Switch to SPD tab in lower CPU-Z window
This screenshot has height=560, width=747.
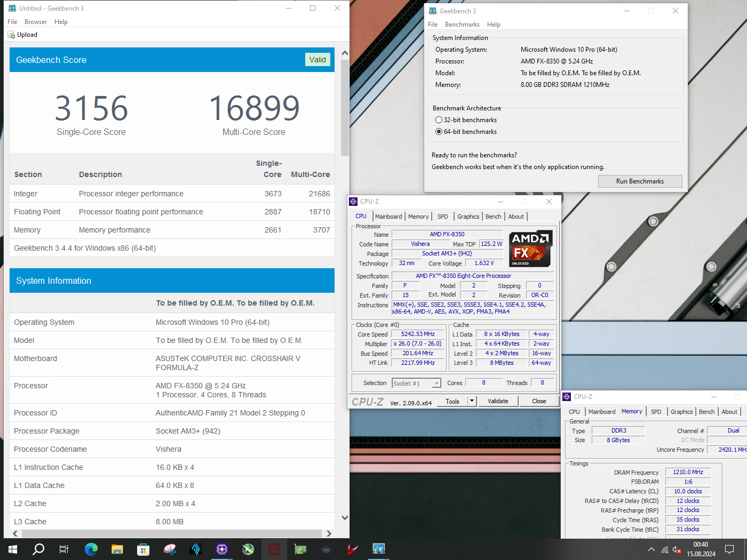[656, 412]
